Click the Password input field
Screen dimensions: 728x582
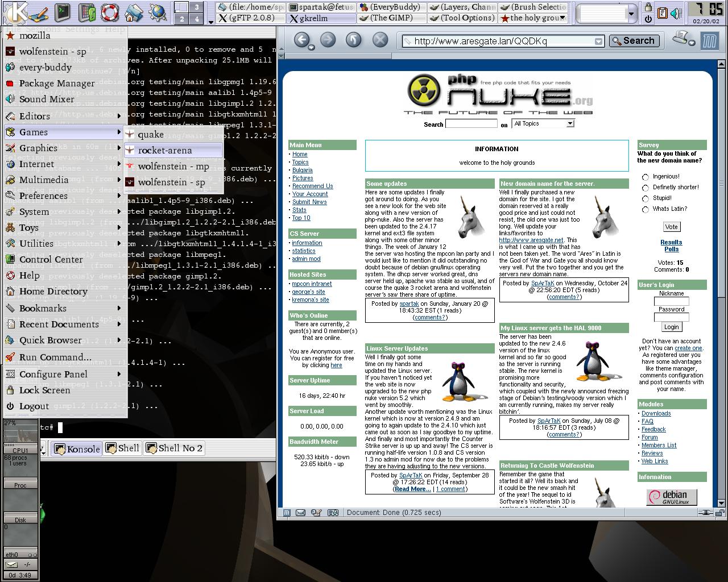(x=671, y=317)
